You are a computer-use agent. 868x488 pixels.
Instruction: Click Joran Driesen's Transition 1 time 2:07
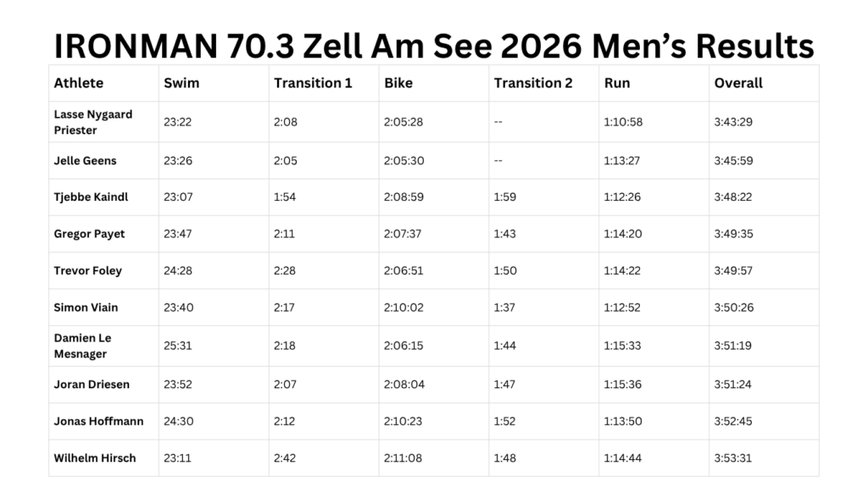[285, 384]
